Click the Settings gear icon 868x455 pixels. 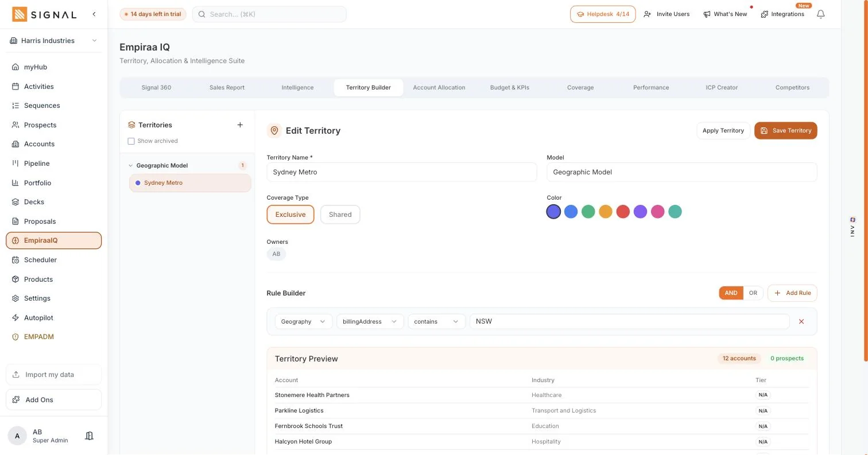click(x=15, y=298)
